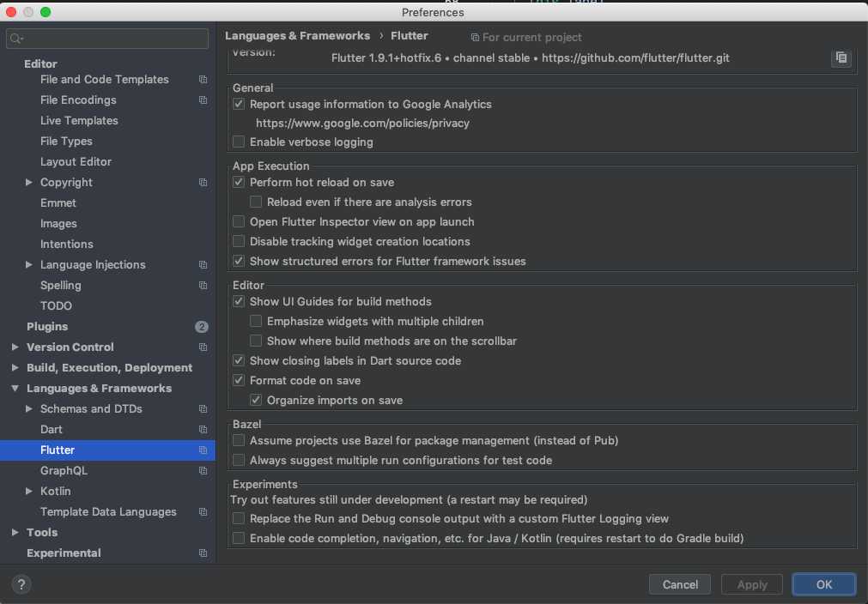Select Dart in the settings tree
868x604 pixels.
[52, 429]
